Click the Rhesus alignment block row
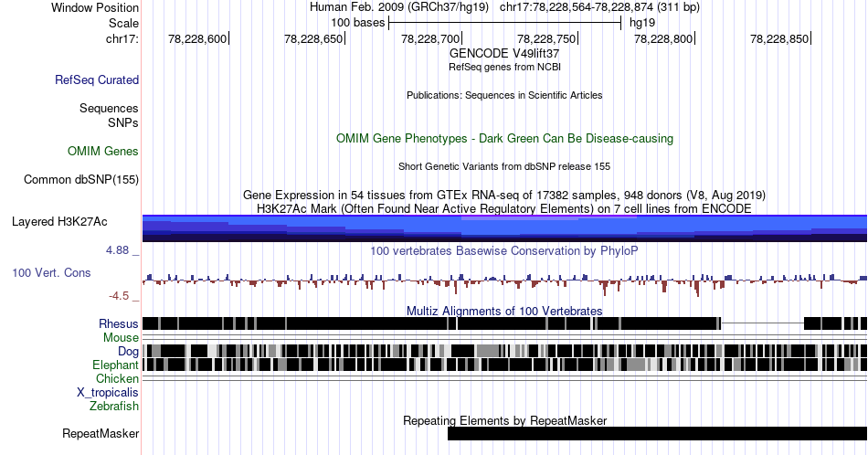The image size is (868, 455). (505, 323)
